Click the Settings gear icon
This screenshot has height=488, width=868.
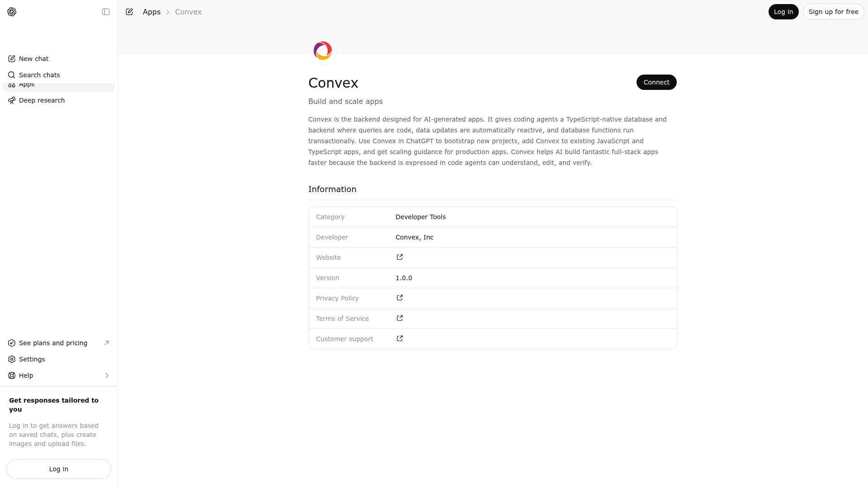pos(12,359)
